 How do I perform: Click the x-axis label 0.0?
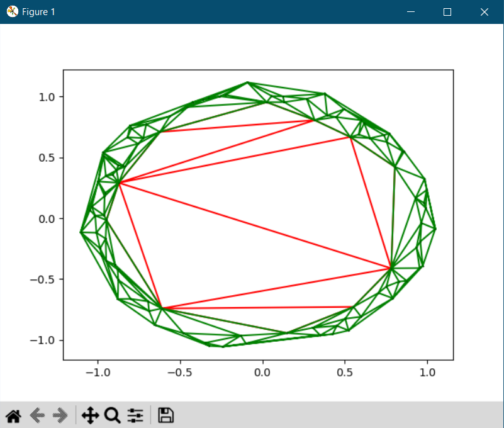click(x=262, y=373)
